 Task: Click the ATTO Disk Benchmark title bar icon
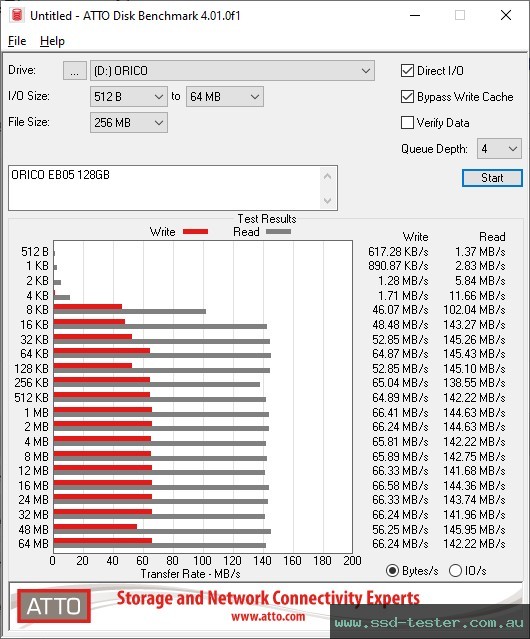17,15
